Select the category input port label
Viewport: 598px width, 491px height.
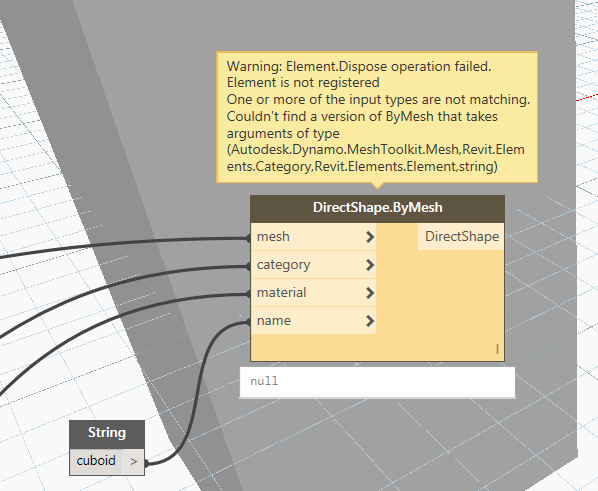[x=283, y=265]
